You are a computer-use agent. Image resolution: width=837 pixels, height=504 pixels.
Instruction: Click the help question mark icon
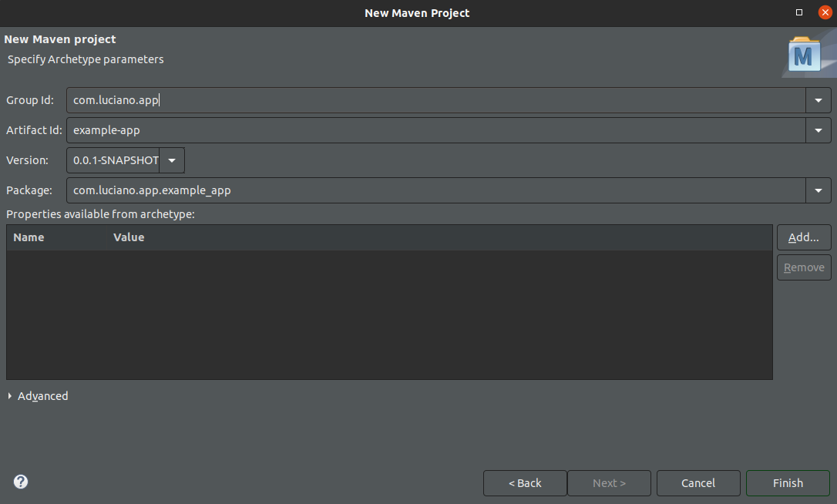[21, 482]
